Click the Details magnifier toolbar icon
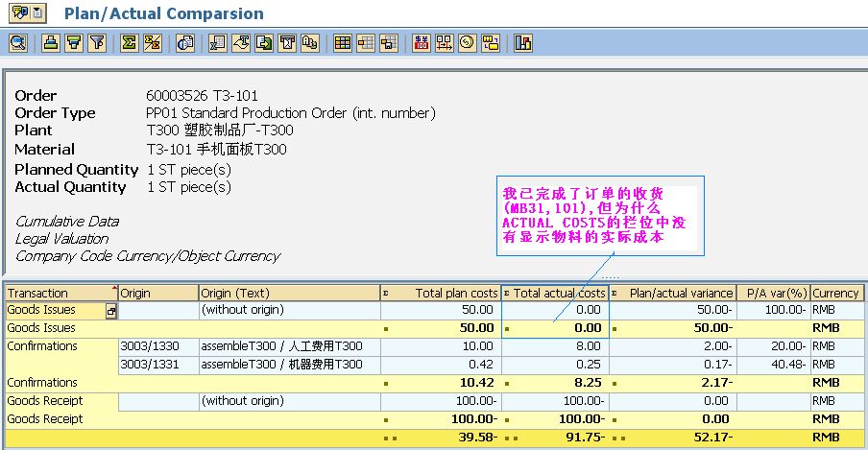Image resolution: width=868 pixels, height=450 pixels. click(x=18, y=42)
